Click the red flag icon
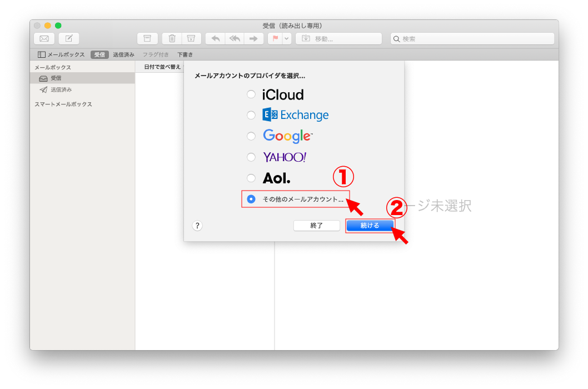The height and width of the screenshot is (389, 588). click(x=275, y=38)
